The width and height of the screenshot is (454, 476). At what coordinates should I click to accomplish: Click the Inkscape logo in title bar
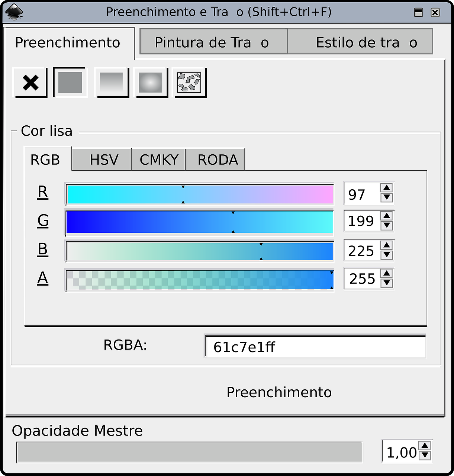tap(14, 12)
